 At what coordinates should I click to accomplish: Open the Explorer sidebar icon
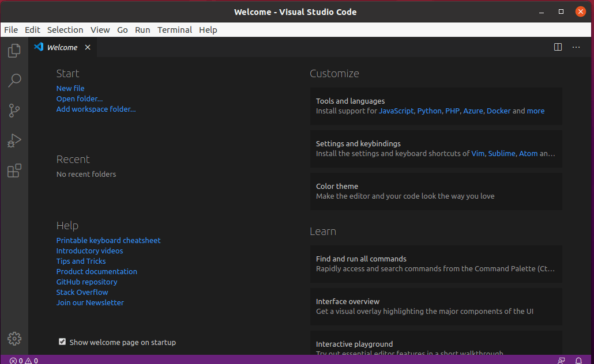(x=14, y=51)
